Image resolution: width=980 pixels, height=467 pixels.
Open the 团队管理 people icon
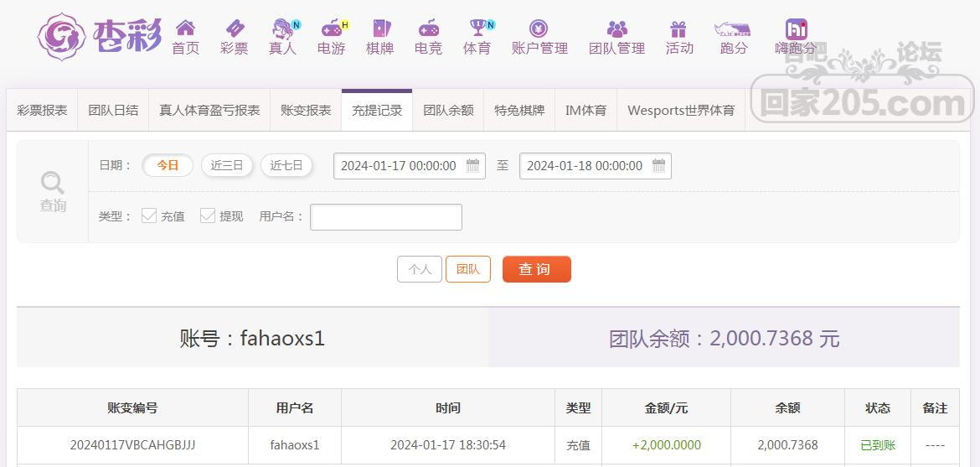[616, 29]
